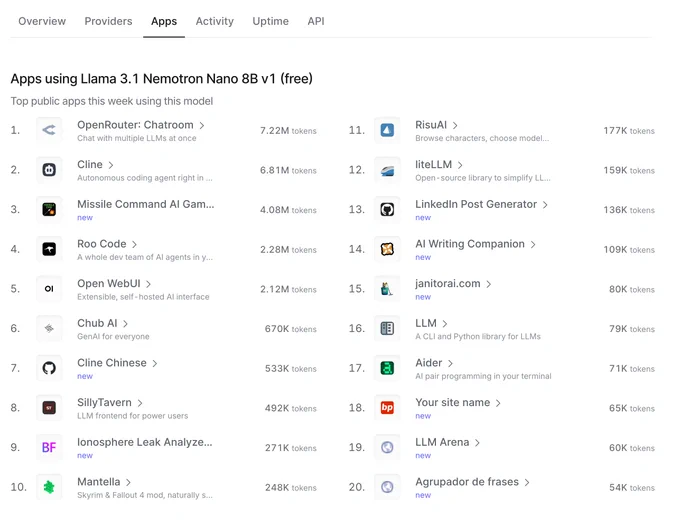Click the OpenRouter Chatroom app icon
This screenshot has height=524, width=680.
pyautogui.click(x=49, y=130)
